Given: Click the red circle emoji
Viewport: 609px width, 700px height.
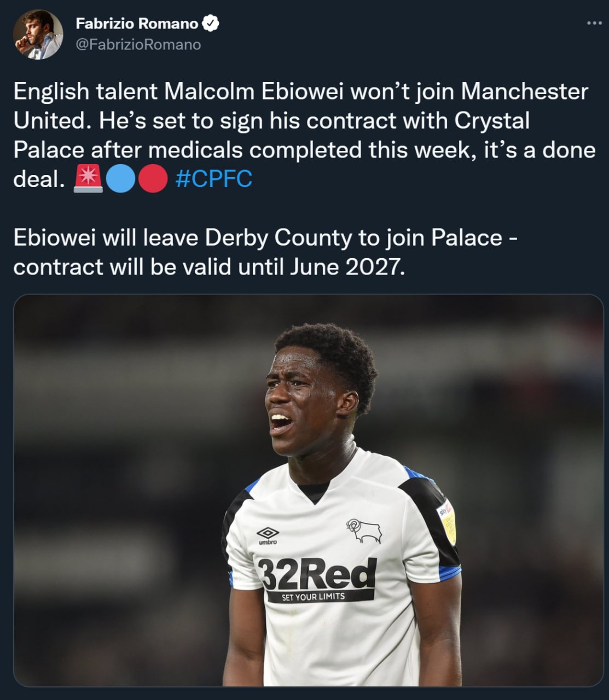Looking at the screenshot, I should tap(153, 179).
